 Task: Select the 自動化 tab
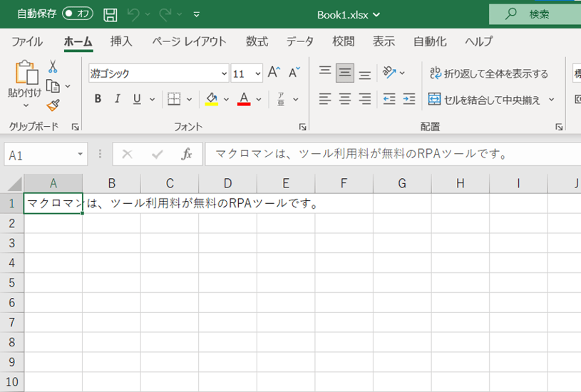430,41
